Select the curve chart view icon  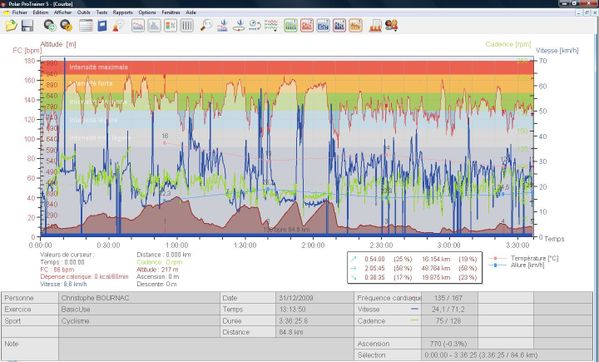pos(138,26)
